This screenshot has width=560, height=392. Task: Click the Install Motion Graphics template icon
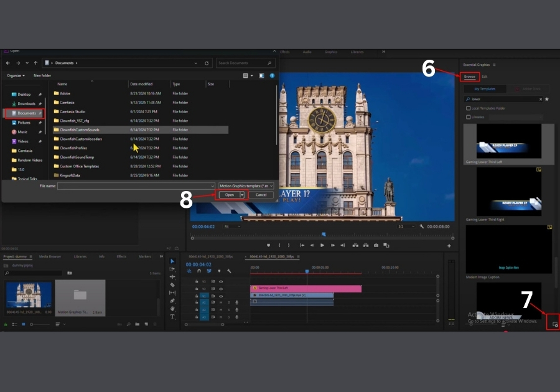click(554, 324)
